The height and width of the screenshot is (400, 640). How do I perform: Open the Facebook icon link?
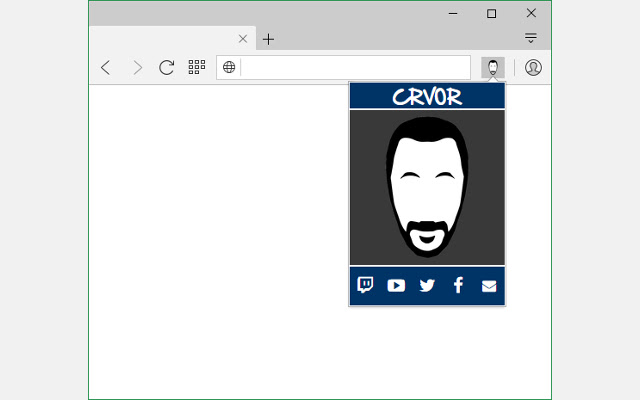point(458,285)
